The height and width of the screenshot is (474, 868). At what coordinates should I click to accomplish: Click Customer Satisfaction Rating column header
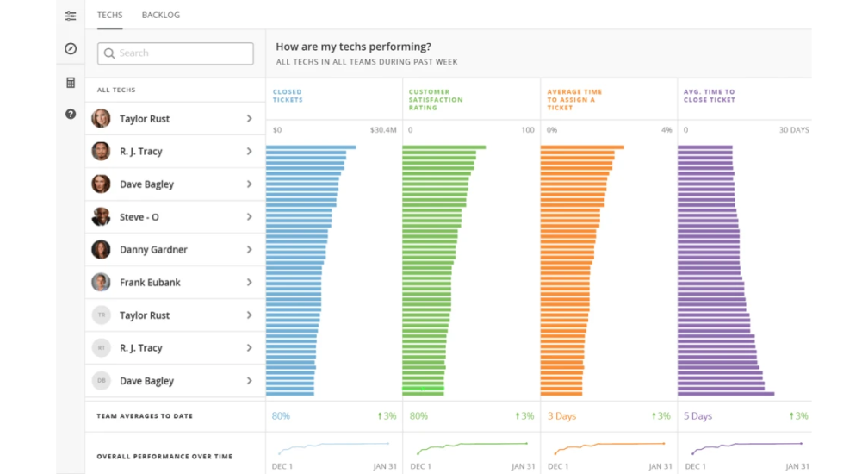coord(436,100)
